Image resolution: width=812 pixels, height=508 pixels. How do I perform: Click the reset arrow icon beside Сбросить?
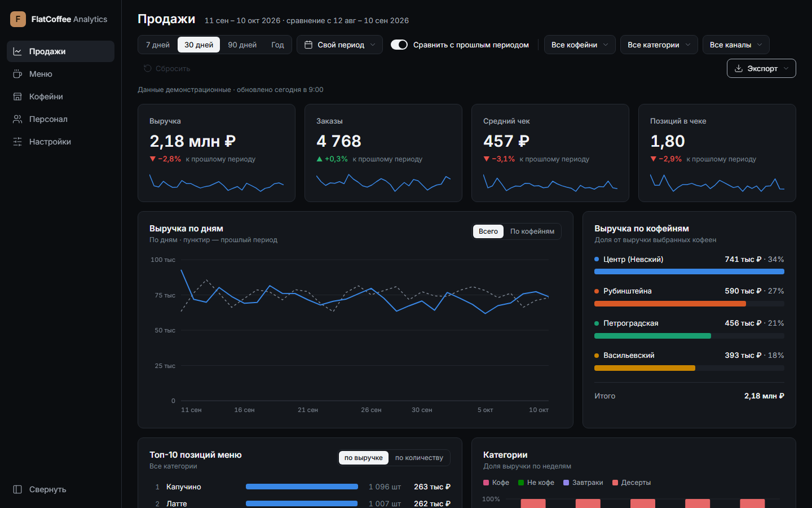click(148, 68)
